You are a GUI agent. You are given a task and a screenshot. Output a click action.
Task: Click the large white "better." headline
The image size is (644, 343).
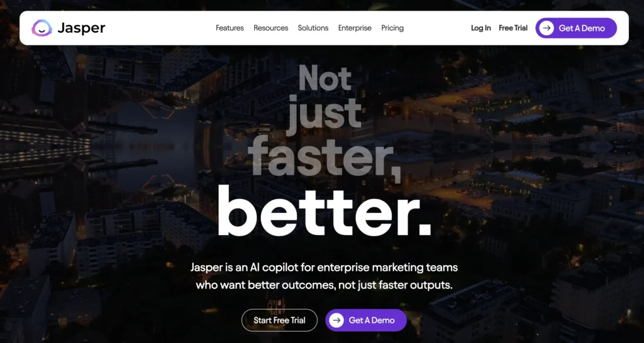(324, 211)
